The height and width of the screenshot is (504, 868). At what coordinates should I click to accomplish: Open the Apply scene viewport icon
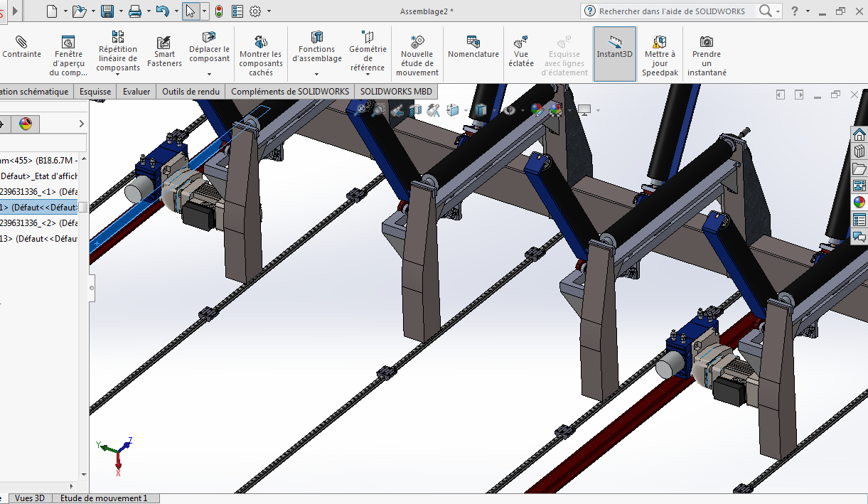tap(555, 109)
